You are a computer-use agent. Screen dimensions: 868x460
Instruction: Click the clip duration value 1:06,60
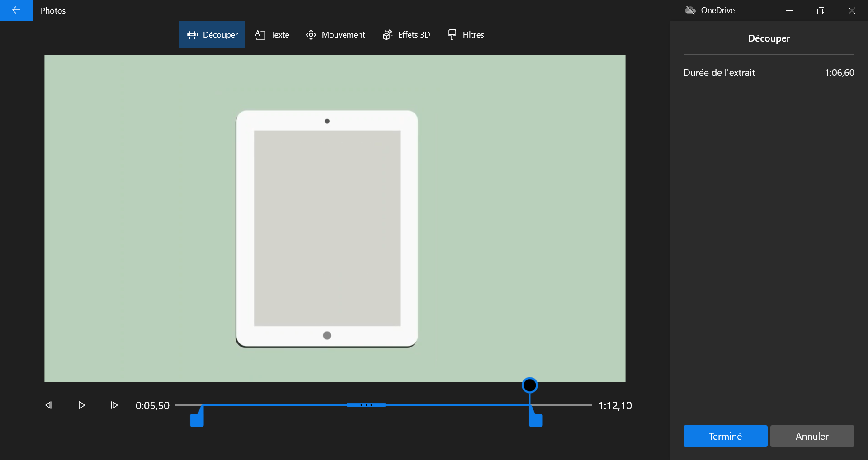pyautogui.click(x=840, y=73)
